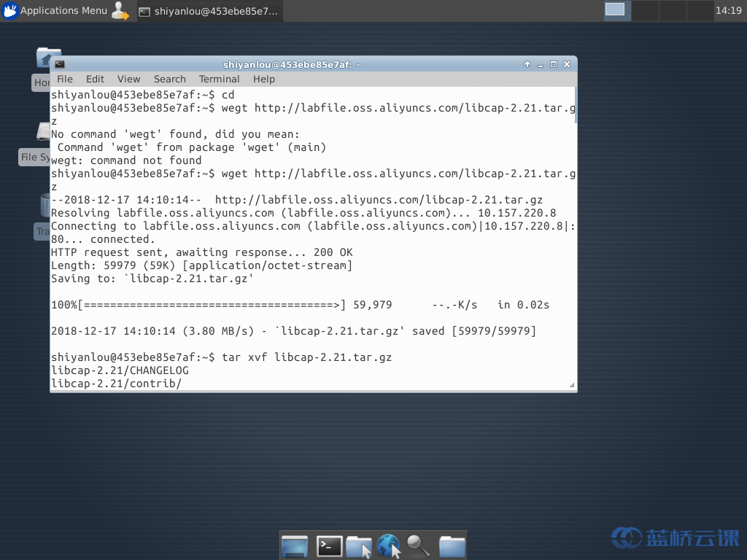Switch to the second workspace
This screenshot has height=560, width=747.
coord(645,10)
